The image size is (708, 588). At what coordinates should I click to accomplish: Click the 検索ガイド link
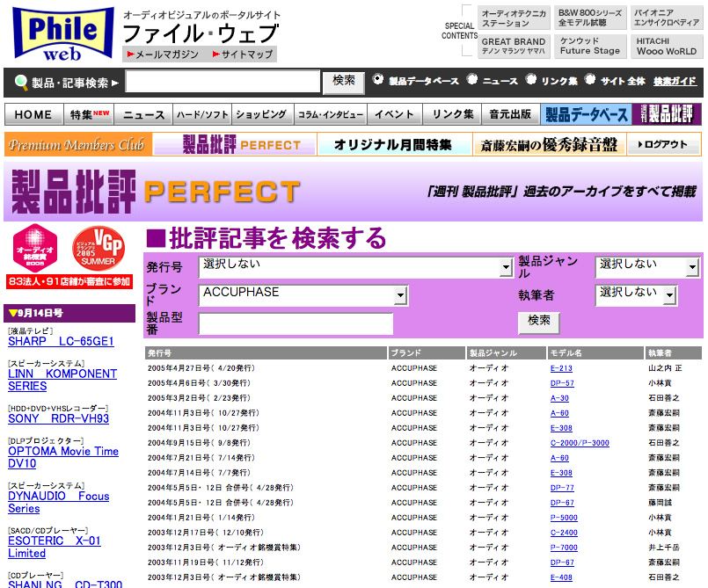[675, 81]
